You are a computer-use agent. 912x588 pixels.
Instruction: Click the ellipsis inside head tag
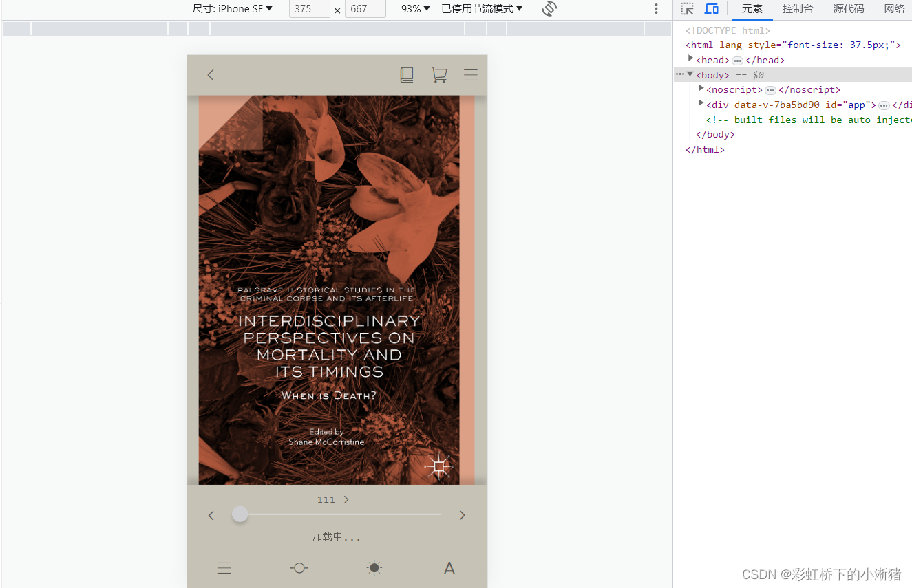tap(737, 61)
